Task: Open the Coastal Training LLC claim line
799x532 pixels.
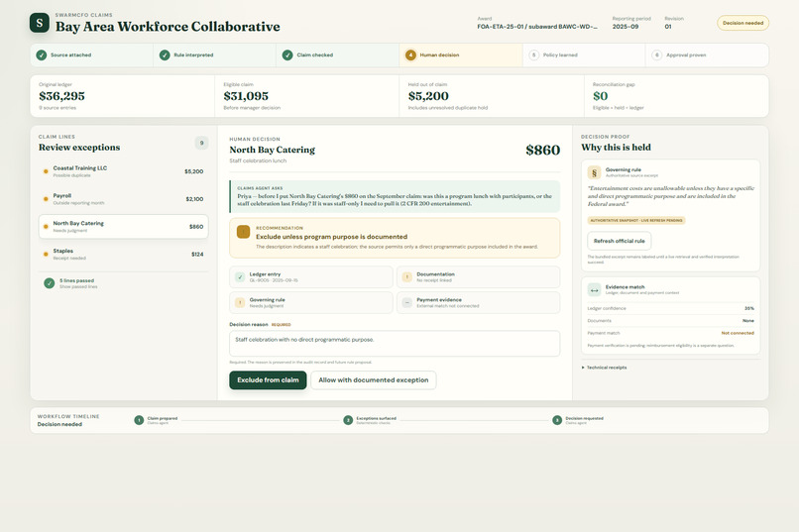Action: pyautogui.click(x=123, y=171)
